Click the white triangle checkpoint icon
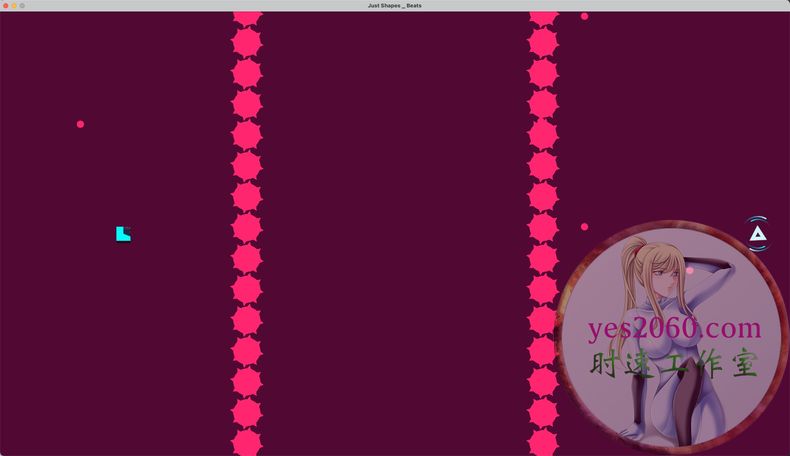The image size is (790, 456). (x=758, y=234)
